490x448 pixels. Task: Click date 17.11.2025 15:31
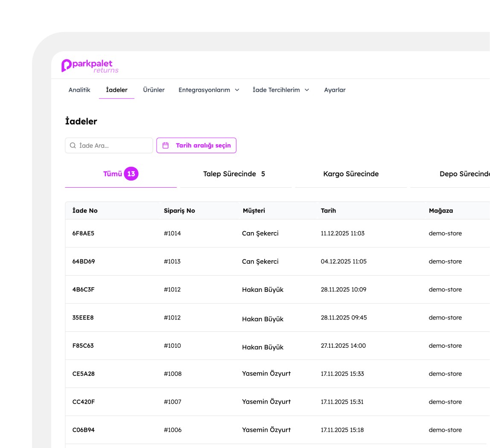pyautogui.click(x=342, y=402)
